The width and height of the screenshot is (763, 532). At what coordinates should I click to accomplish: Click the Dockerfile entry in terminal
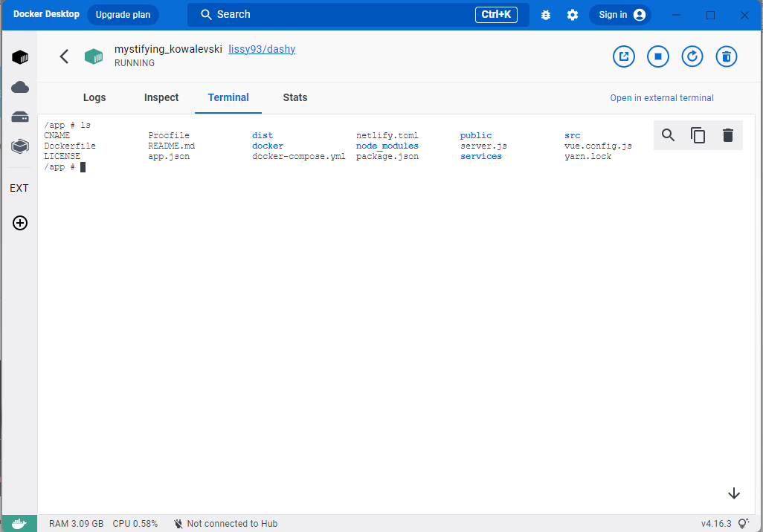(x=70, y=146)
